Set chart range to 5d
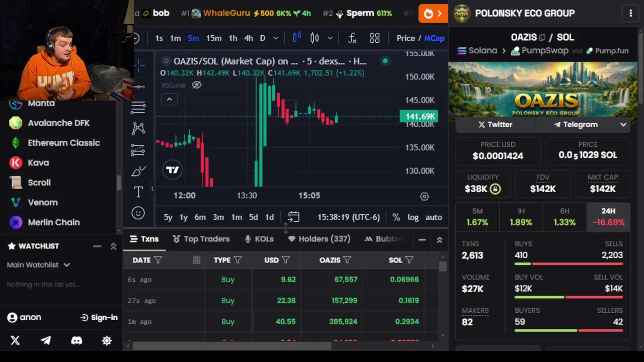Screen dimensions: 644x362 [253, 217]
